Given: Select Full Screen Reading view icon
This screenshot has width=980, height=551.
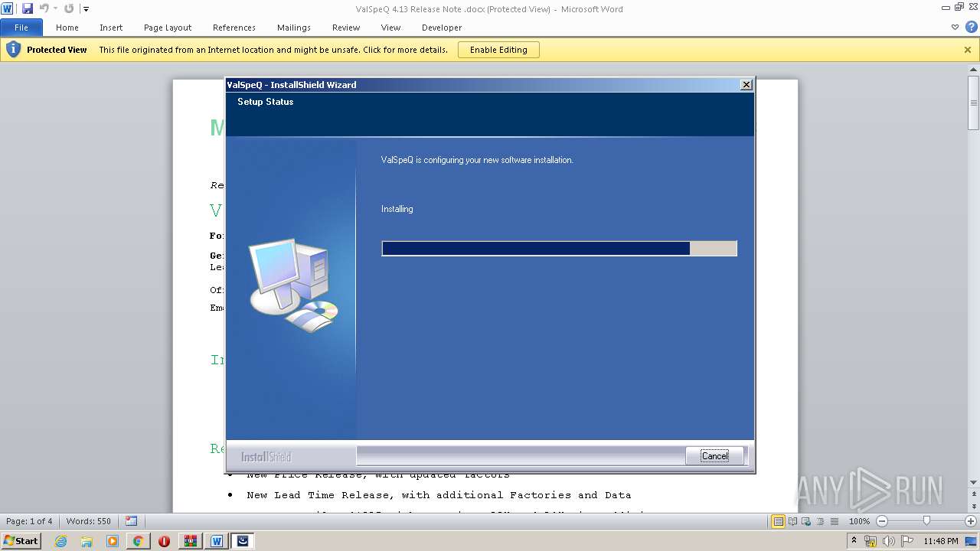Looking at the screenshot, I should (x=793, y=521).
